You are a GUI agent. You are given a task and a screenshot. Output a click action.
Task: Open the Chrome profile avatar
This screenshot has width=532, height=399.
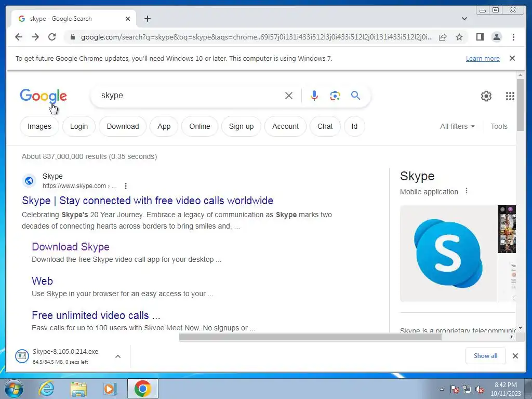(x=496, y=37)
